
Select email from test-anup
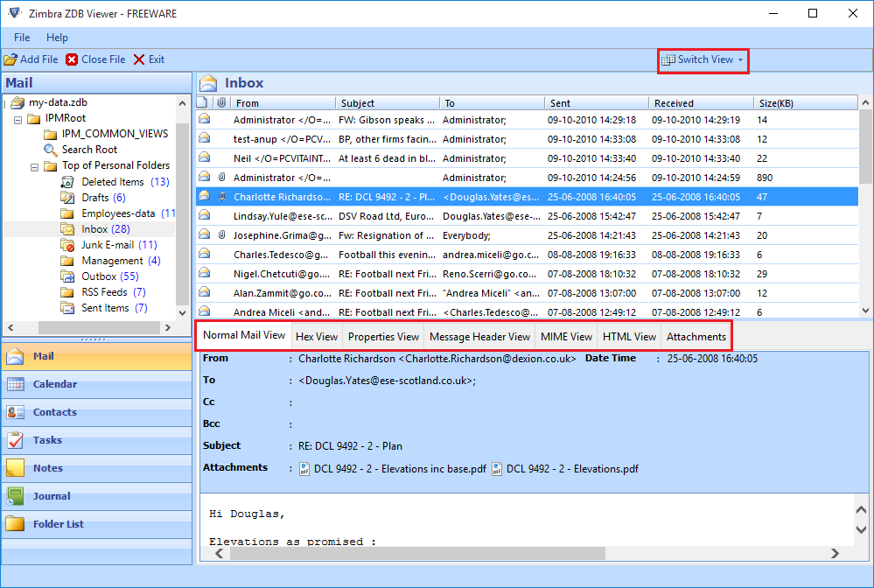527,139
